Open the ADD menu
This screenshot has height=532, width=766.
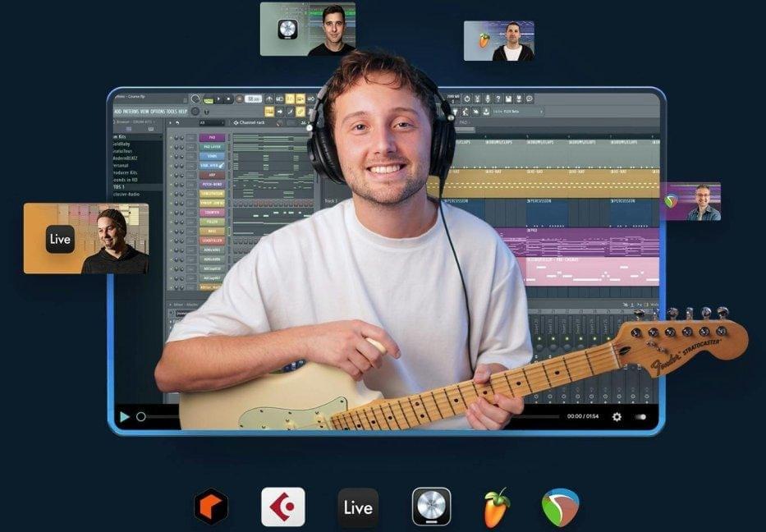point(118,112)
